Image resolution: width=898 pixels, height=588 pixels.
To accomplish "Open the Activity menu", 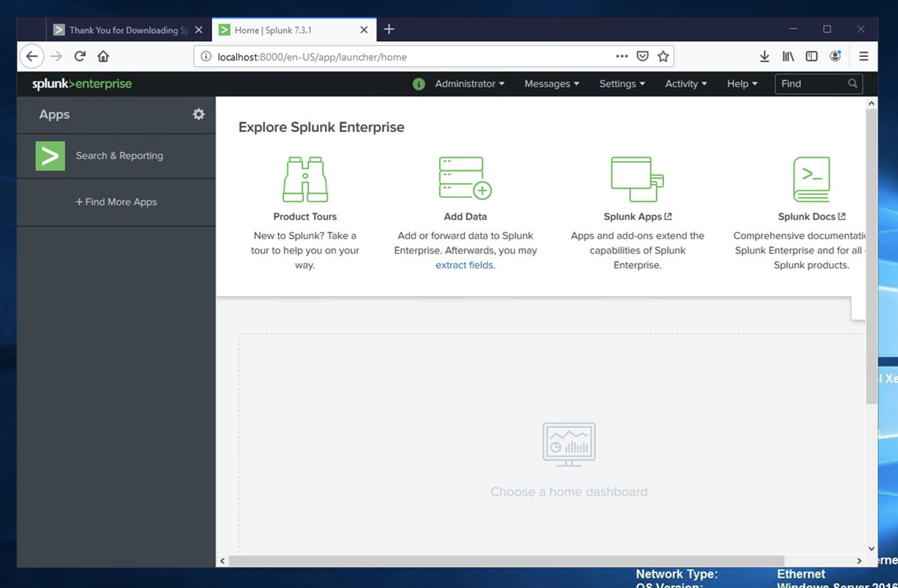I will pos(685,84).
